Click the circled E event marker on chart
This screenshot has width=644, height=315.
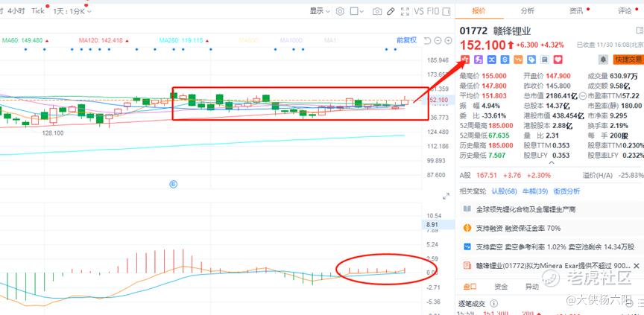[174, 185]
